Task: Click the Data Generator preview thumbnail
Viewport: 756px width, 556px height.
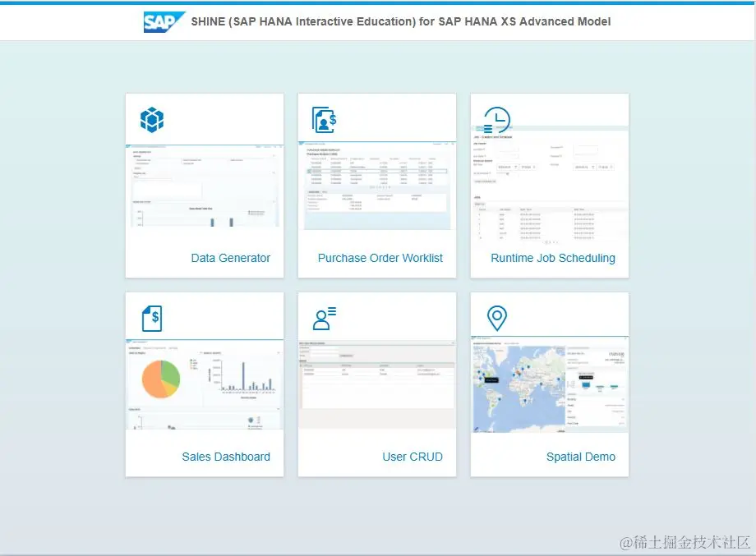Action: pyautogui.click(x=205, y=186)
